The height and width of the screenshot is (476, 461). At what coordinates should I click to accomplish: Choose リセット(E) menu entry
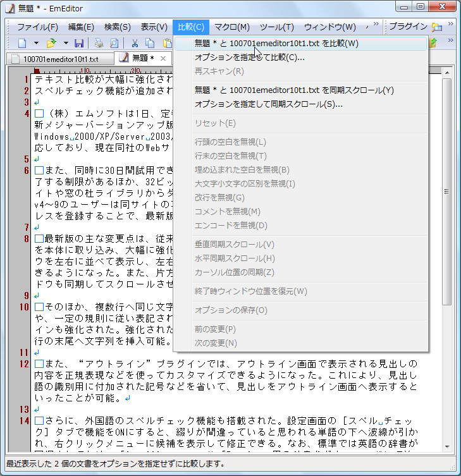[x=301, y=123]
